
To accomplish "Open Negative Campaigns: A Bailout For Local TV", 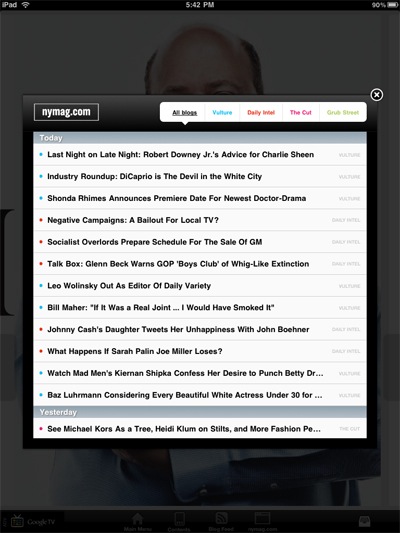I will (x=200, y=220).
